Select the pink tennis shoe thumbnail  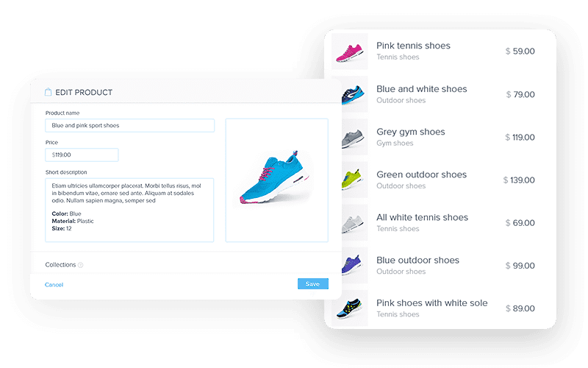pos(350,52)
